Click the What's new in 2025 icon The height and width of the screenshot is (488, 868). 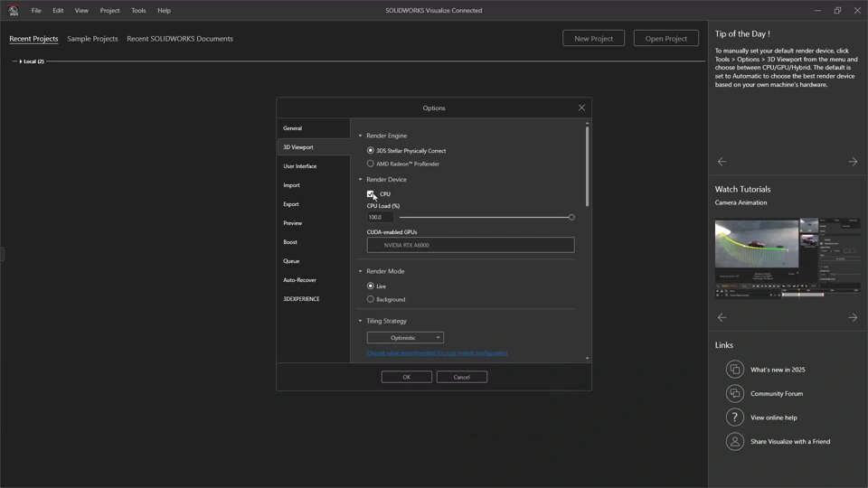[x=734, y=369]
